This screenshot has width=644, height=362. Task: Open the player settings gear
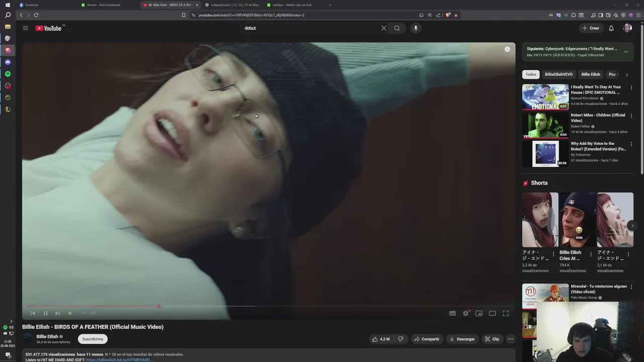point(466,313)
